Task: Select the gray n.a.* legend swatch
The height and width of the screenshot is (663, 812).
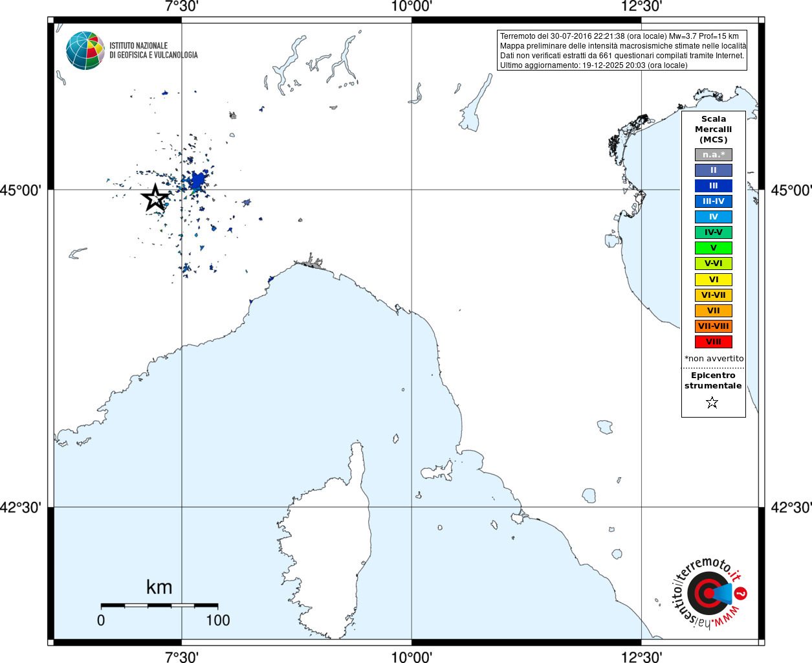Action: point(714,155)
